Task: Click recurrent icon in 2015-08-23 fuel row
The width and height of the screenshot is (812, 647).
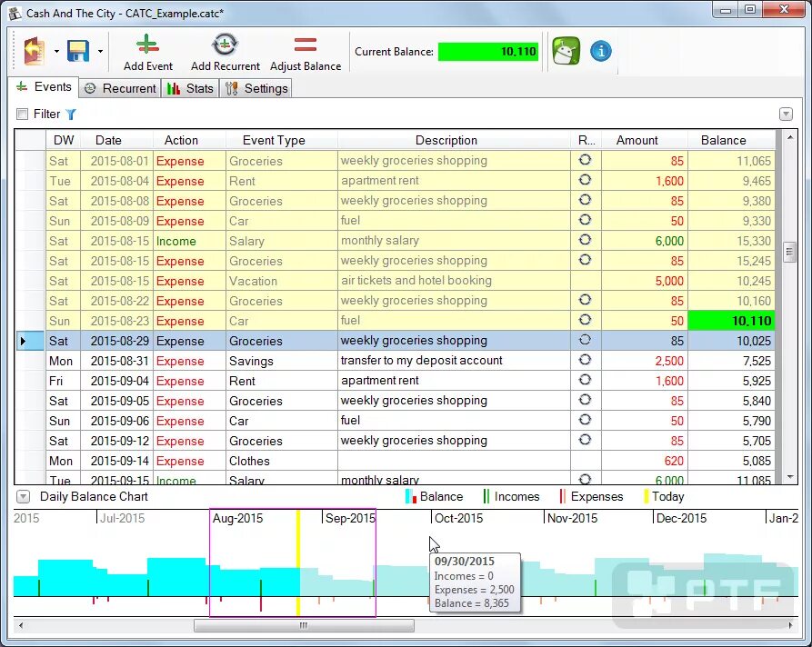Action: 586,320
